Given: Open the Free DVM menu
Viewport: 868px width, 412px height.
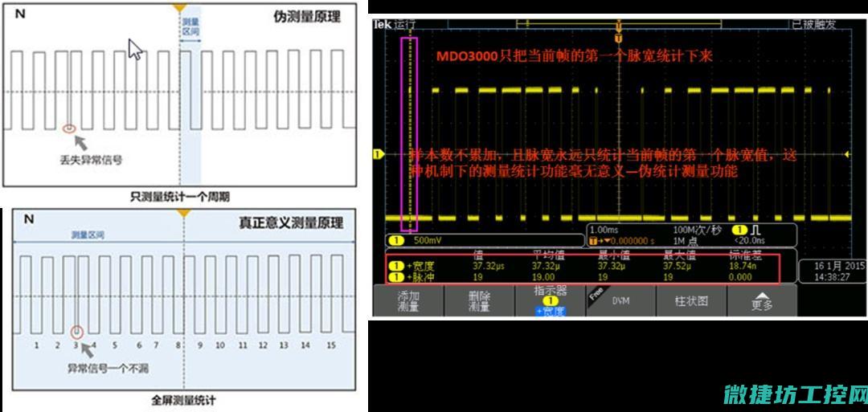Looking at the screenshot, I should pyautogui.click(x=620, y=301).
